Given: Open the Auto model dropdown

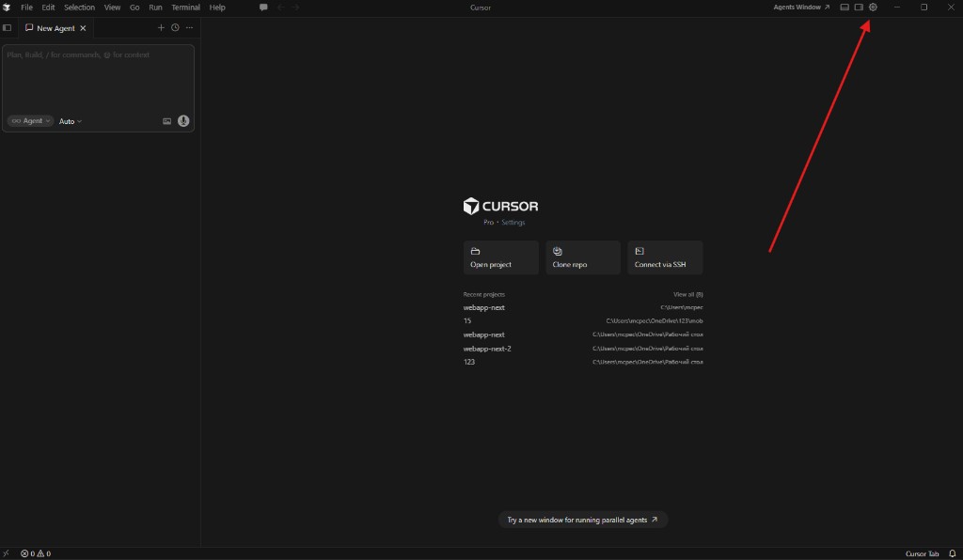Looking at the screenshot, I should (x=70, y=121).
